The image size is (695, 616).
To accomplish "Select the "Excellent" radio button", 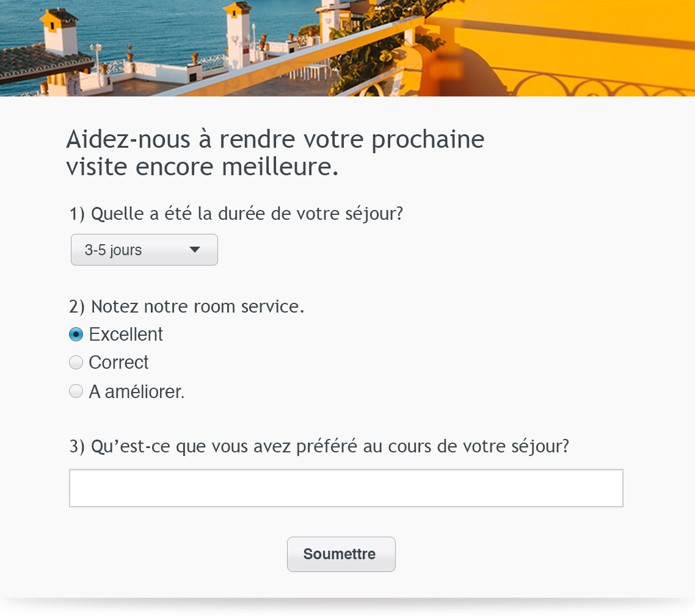I will [76, 334].
